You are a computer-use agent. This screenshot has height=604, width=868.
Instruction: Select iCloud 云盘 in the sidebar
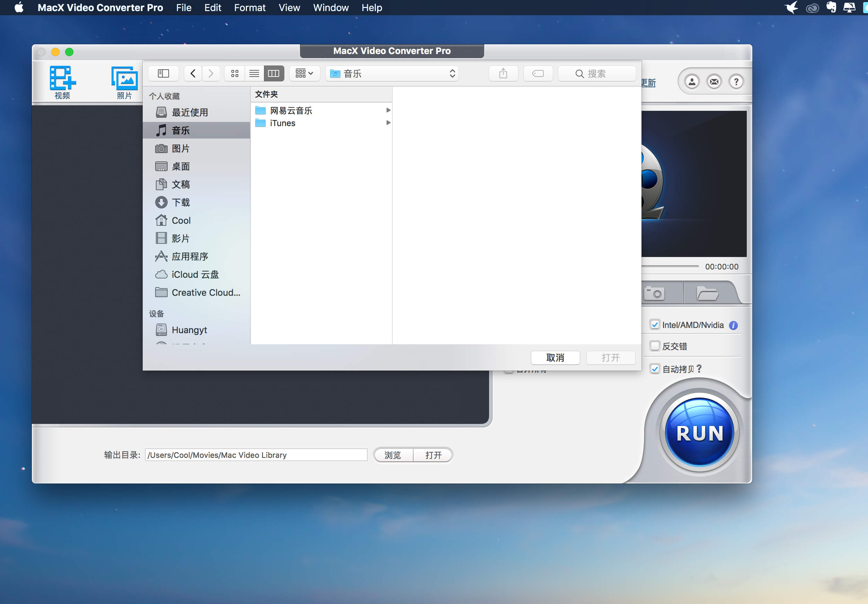(197, 274)
